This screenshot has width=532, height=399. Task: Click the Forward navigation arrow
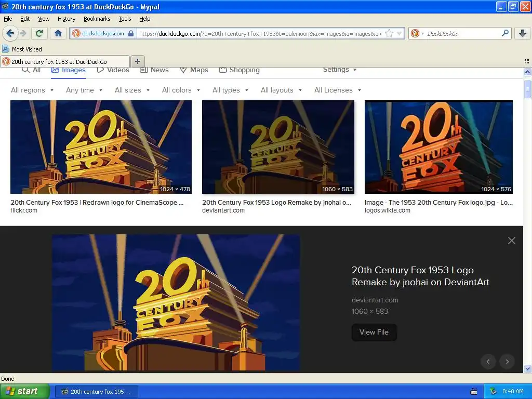[x=23, y=33]
